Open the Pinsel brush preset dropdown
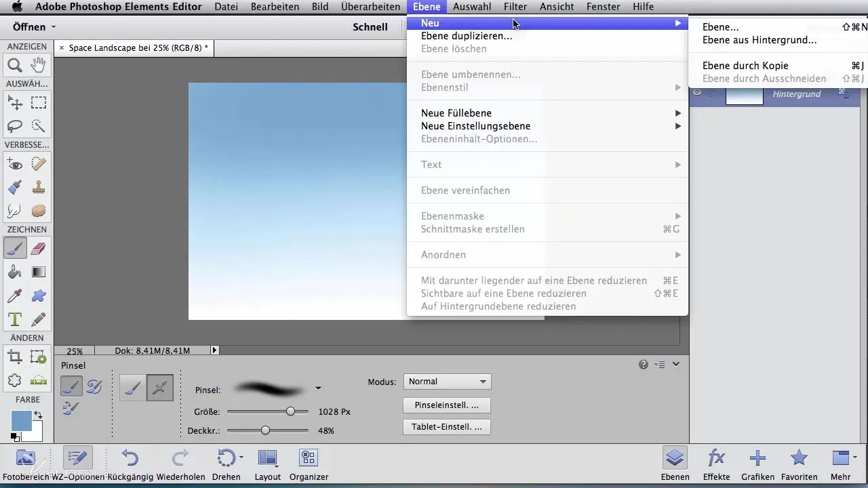The width and height of the screenshot is (868, 488). [318, 388]
